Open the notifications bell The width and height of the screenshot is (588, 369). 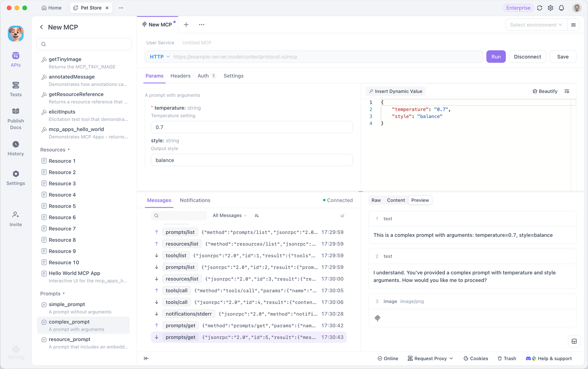[x=561, y=8]
